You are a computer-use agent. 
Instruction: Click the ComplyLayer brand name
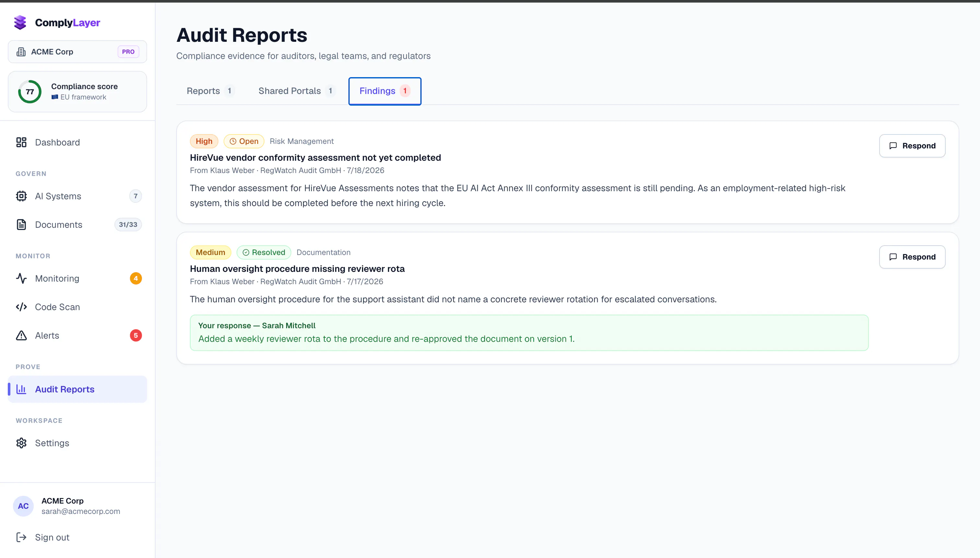[x=67, y=23]
